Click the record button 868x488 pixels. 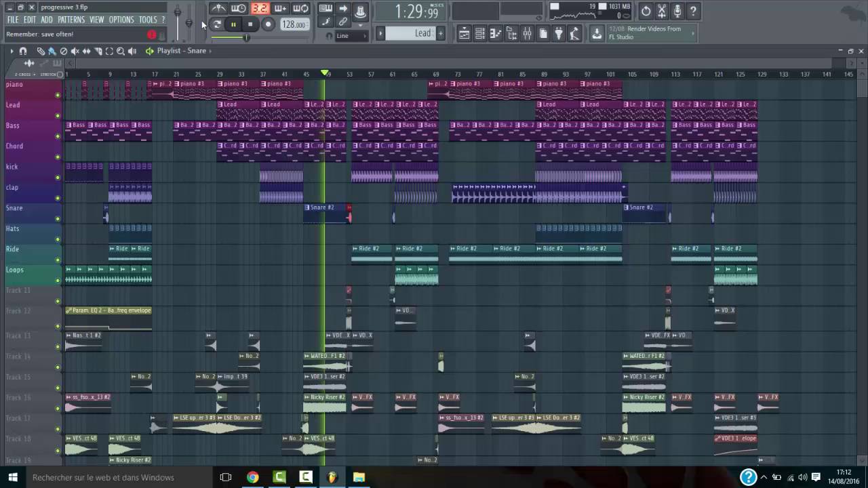268,24
